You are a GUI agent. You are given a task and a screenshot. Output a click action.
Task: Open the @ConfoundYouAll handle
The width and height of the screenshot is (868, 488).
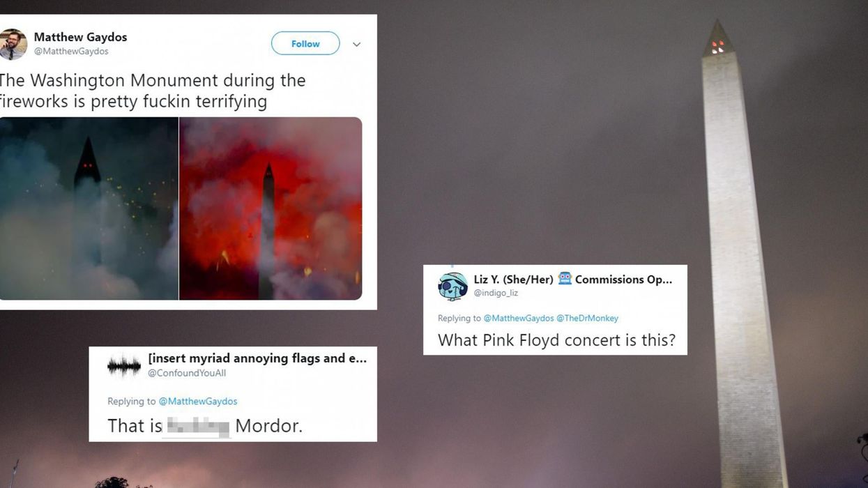coord(187,373)
